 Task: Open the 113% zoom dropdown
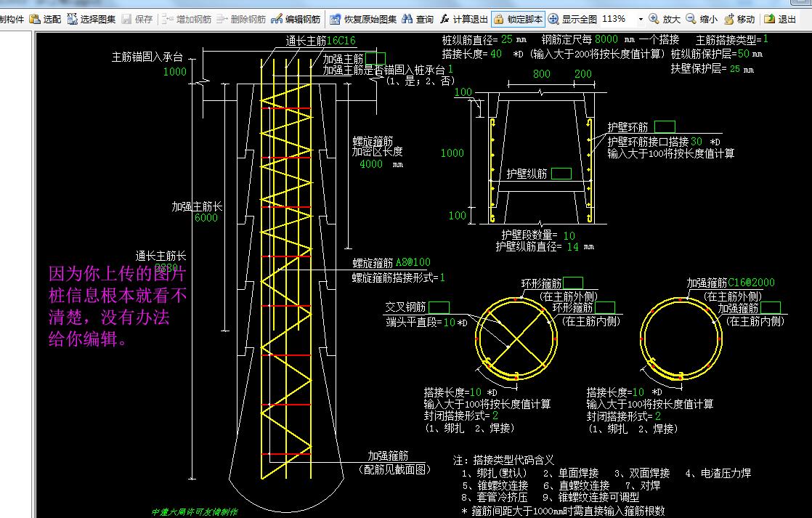pyautogui.click(x=641, y=19)
